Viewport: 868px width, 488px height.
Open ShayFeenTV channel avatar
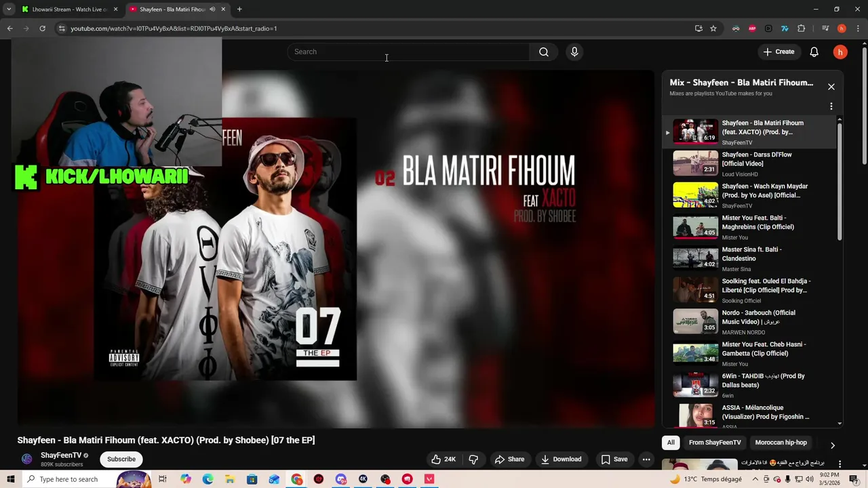coord(27,460)
